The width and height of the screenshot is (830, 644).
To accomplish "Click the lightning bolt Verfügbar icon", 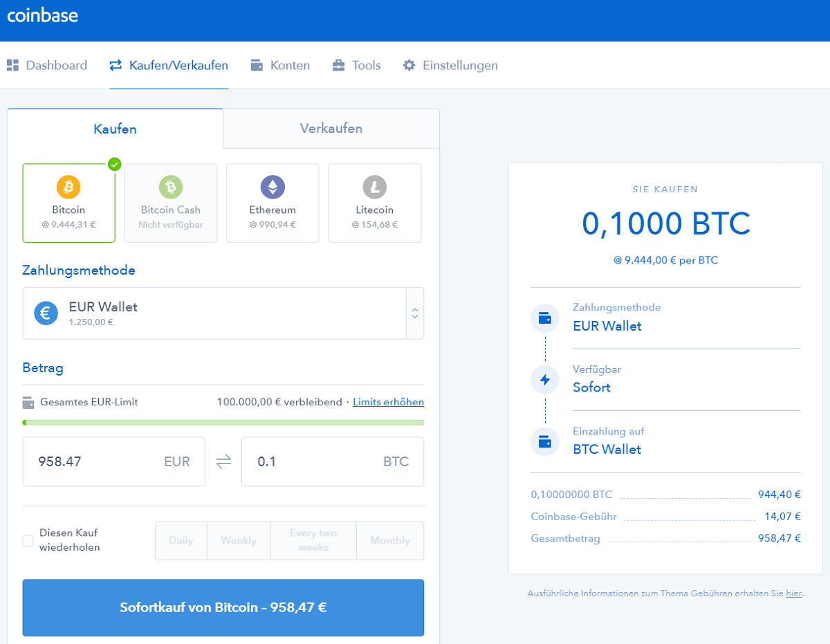I will pyautogui.click(x=545, y=380).
